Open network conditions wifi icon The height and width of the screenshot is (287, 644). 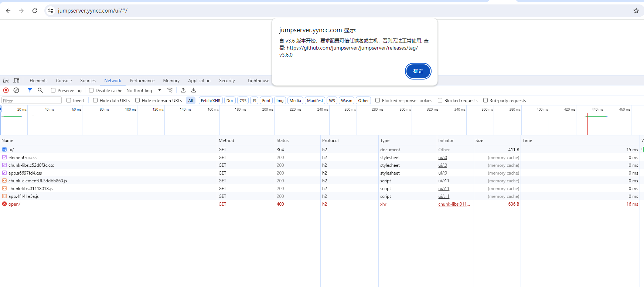pyautogui.click(x=170, y=90)
